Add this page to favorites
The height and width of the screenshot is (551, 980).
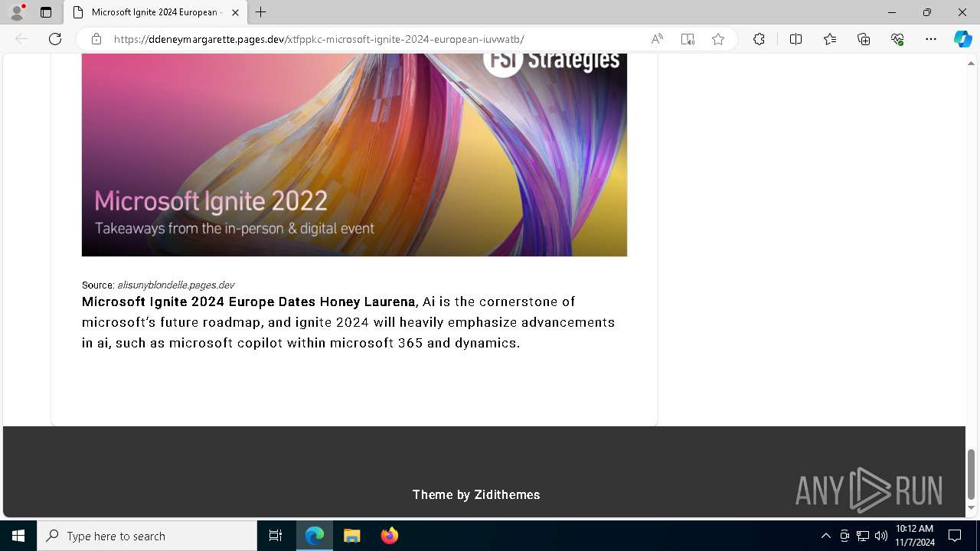tap(718, 39)
